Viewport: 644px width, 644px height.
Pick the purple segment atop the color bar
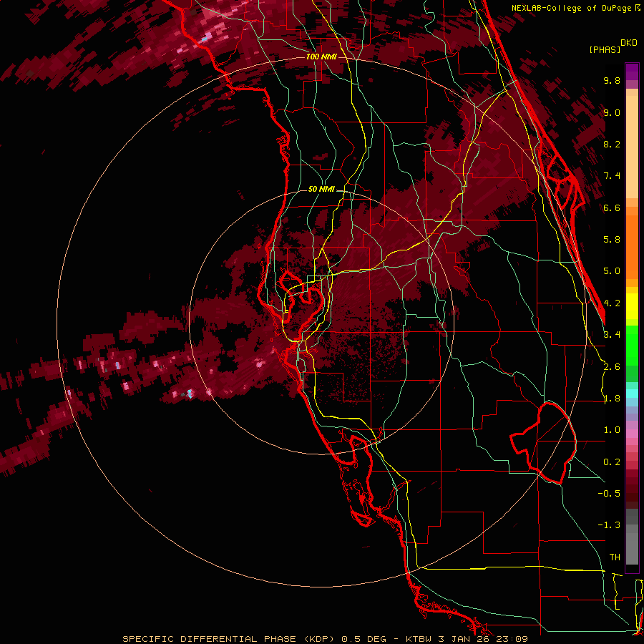632,72
